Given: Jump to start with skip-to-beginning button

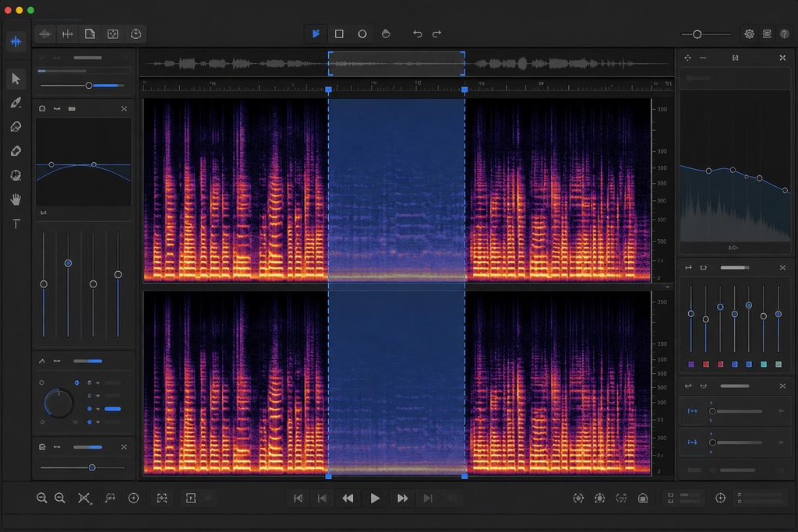Looking at the screenshot, I should point(298,498).
